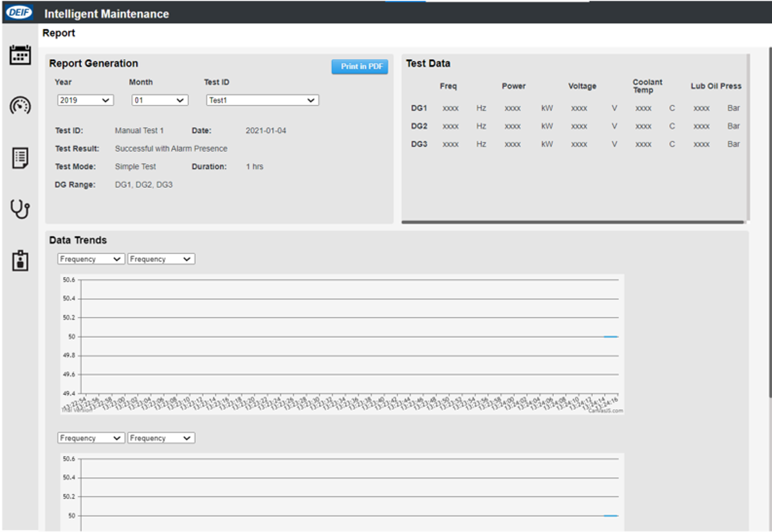This screenshot has height=532, width=772.
Task: Expand the Year dropdown showing 2019
Action: coord(85,100)
